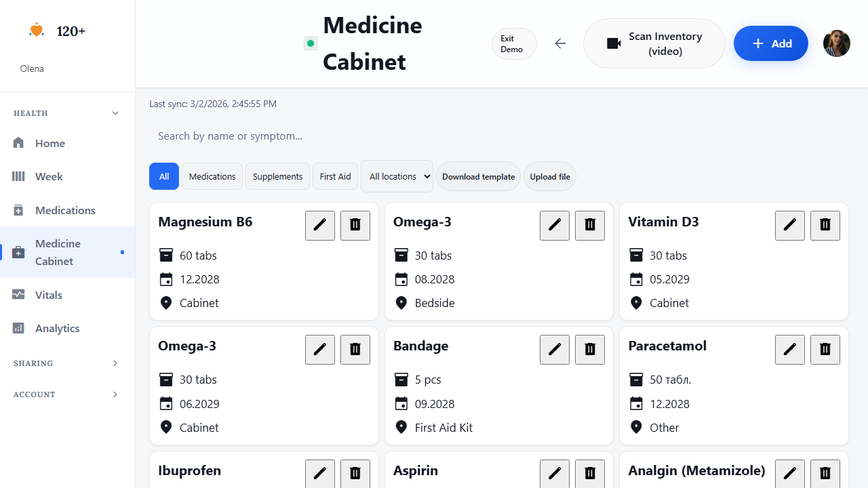Click the Medications pill icon in sidebar

pos(18,210)
